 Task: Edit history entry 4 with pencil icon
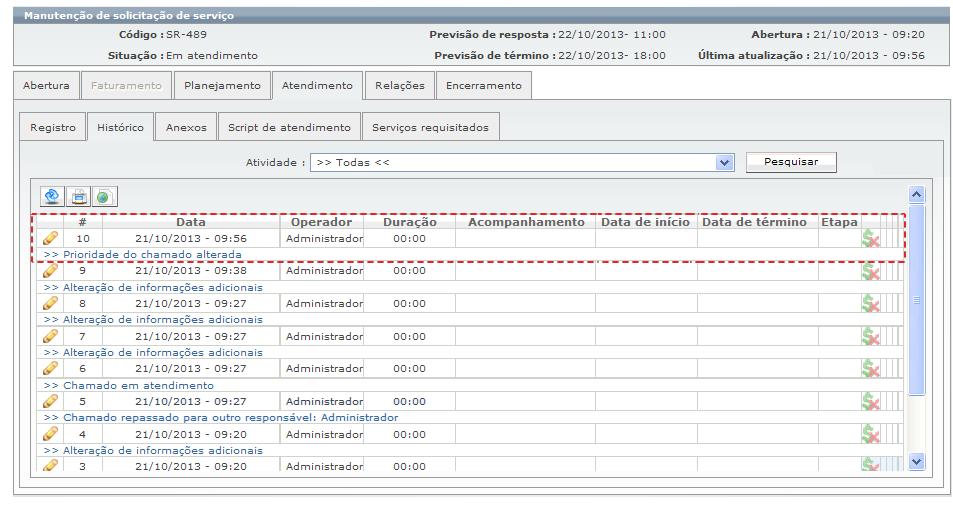[x=50, y=434]
